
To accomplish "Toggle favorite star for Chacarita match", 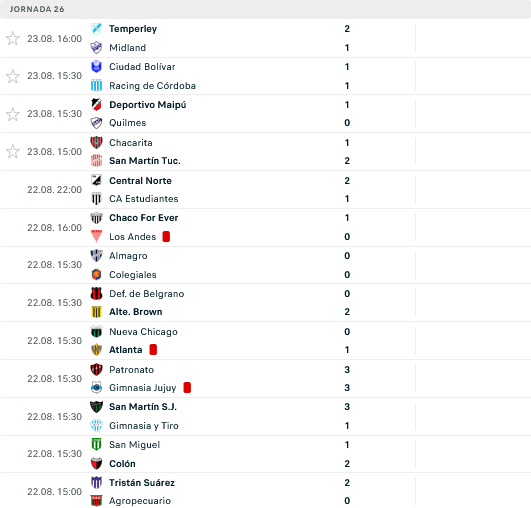I will coord(13,151).
